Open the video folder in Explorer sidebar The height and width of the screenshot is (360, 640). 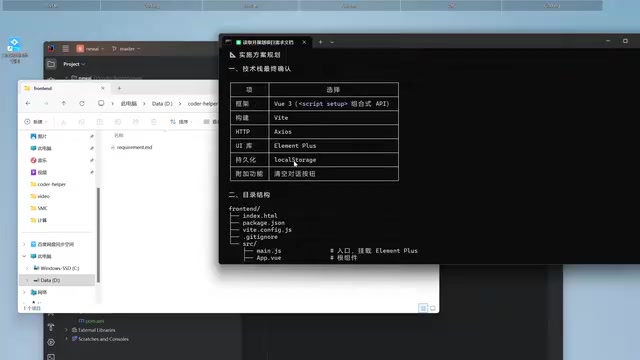click(x=40, y=196)
